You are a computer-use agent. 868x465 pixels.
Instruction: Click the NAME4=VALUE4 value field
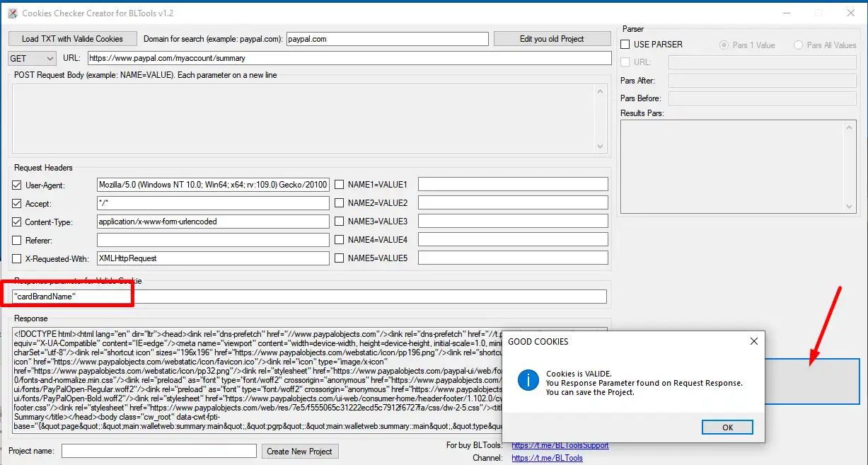coord(513,240)
